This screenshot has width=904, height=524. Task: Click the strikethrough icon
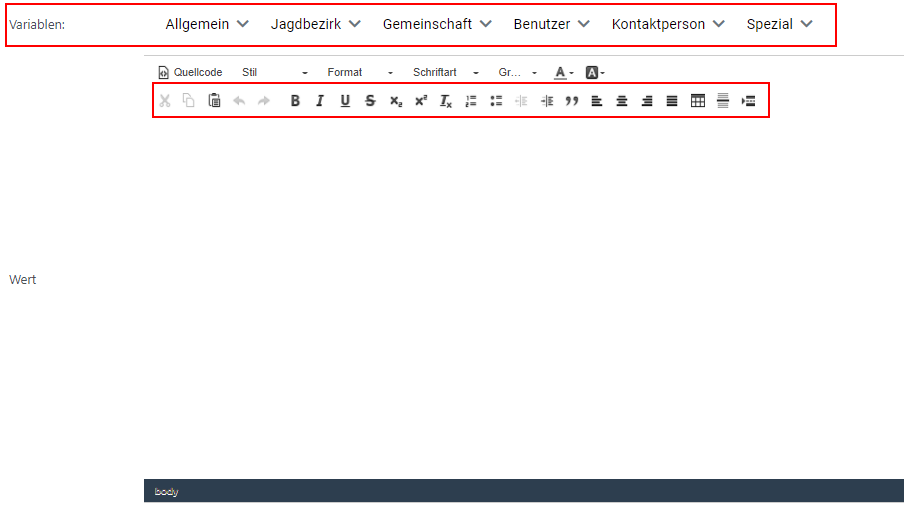coord(370,101)
